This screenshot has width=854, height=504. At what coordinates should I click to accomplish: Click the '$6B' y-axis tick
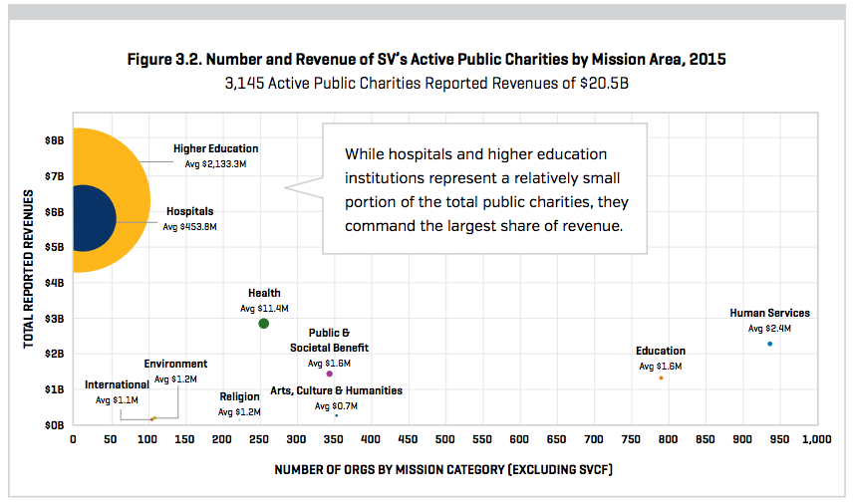[55, 212]
